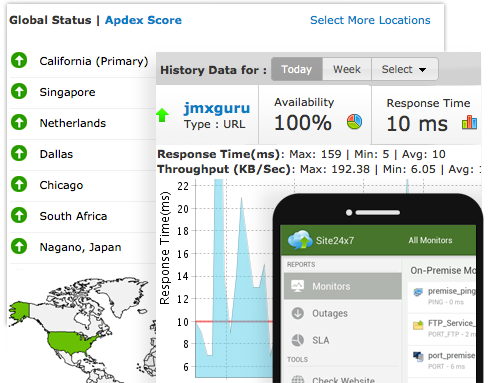Open the Apdex Score tab
Screen dimensions: 494x383
click(x=143, y=20)
